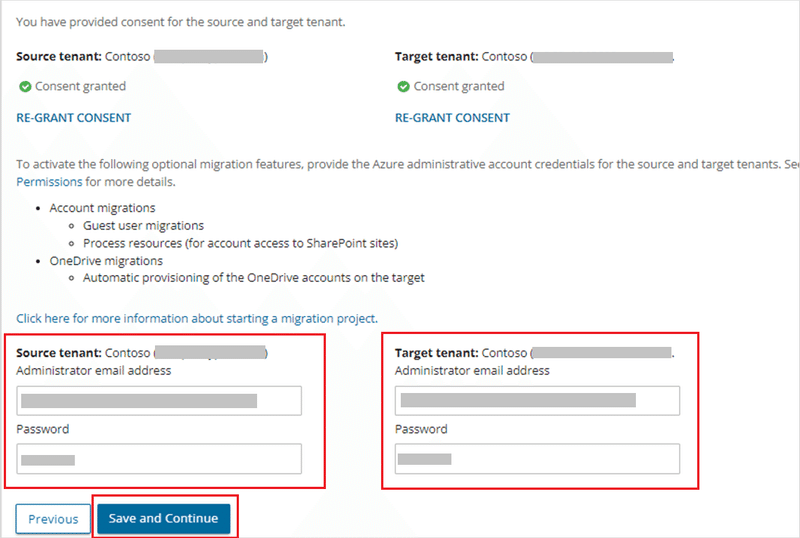Screen dimensions: 800x538
Task: Click the OneDrive migrations bullet text
Action: coord(106,261)
